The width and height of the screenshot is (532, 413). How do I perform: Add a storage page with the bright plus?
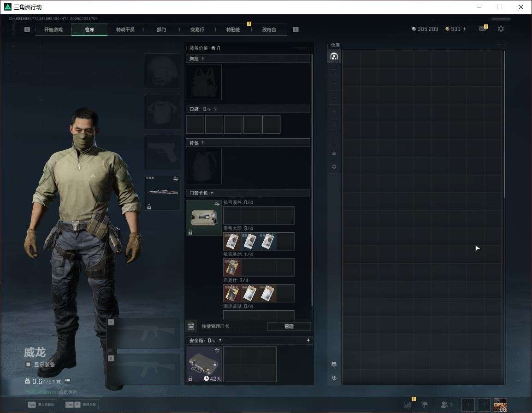coord(334,70)
